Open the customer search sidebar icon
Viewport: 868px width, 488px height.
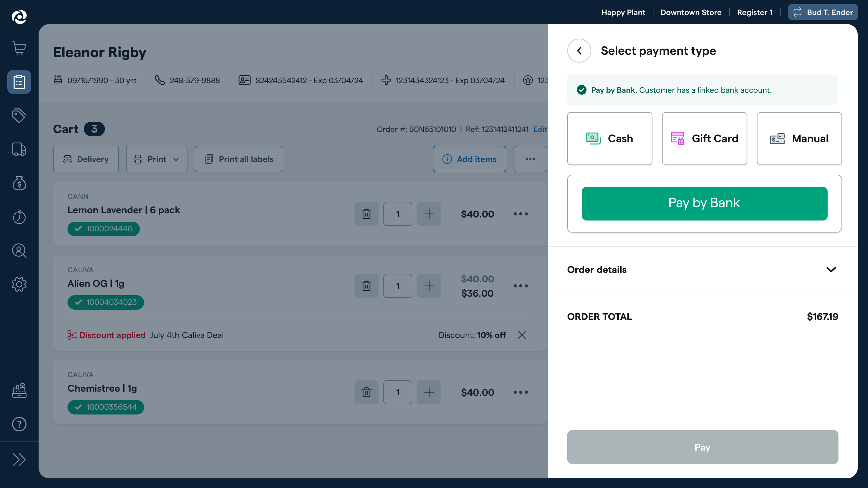click(x=19, y=251)
